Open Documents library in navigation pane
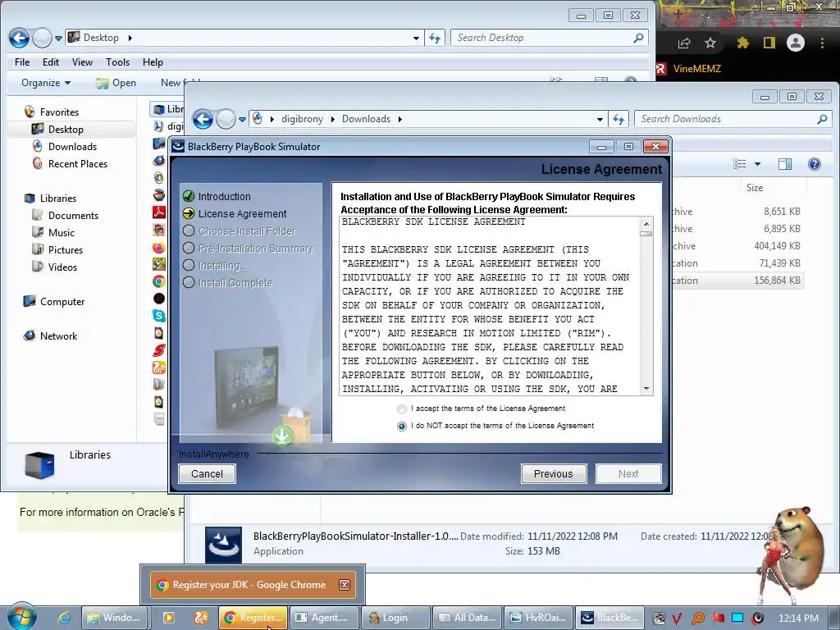Image resolution: width=840 pixels, height=630 pixels. (x=73, y=216)
